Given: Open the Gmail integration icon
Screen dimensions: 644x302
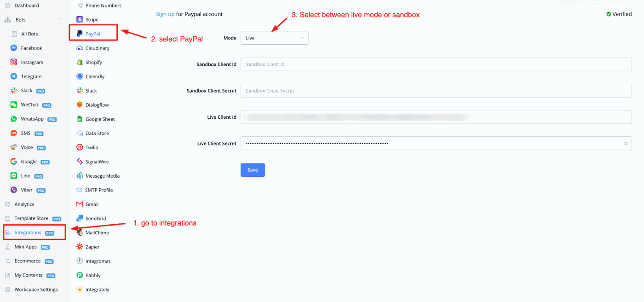Looking at the screenshot, I should point(80,204).
